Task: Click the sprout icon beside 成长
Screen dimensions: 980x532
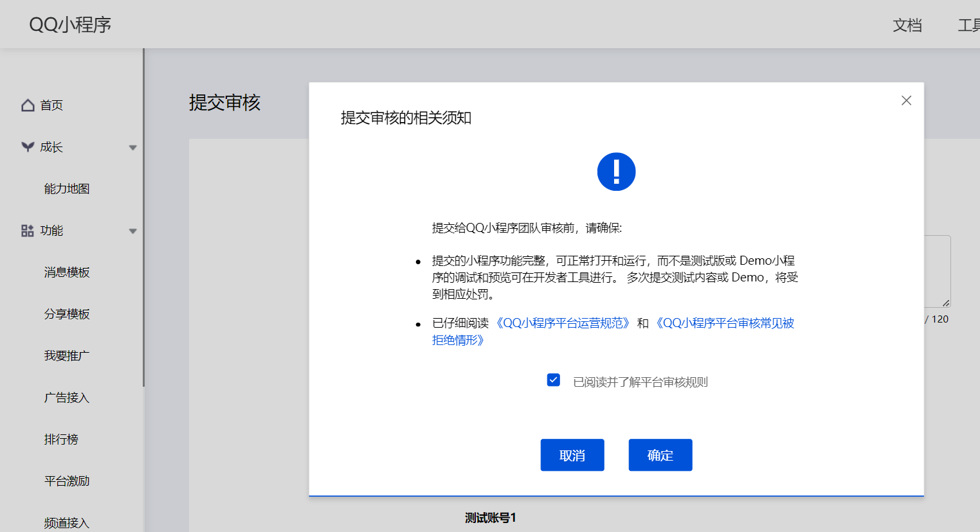Action: coord(28,146)
